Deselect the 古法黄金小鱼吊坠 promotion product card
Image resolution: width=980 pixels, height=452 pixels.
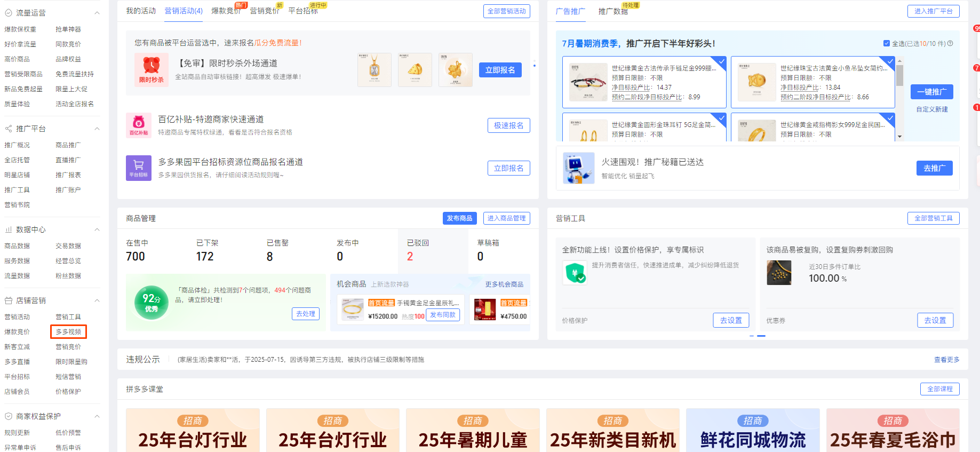889,61
